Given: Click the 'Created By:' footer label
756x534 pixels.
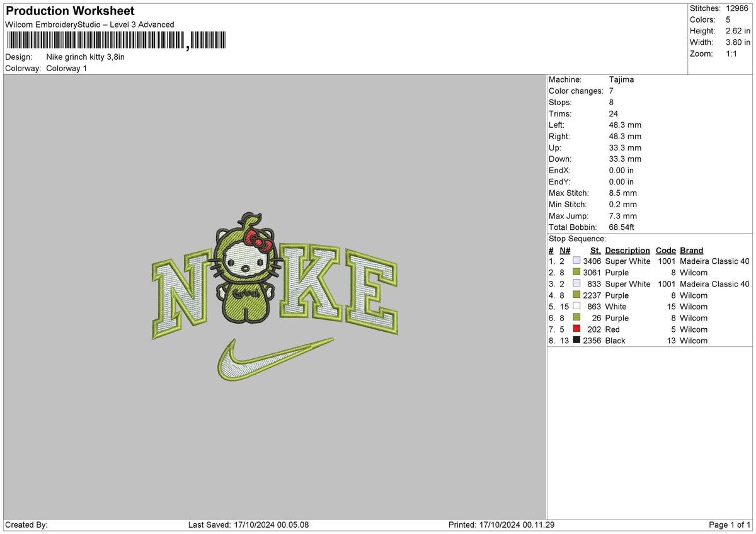Looking at the screenshot, I should [26, 525].
